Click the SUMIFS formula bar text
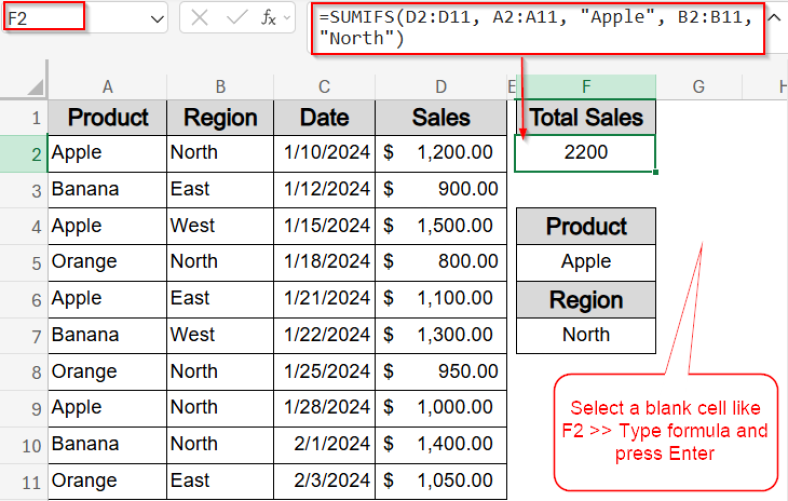This screenshot has width=788, height=501. point(535,28)
